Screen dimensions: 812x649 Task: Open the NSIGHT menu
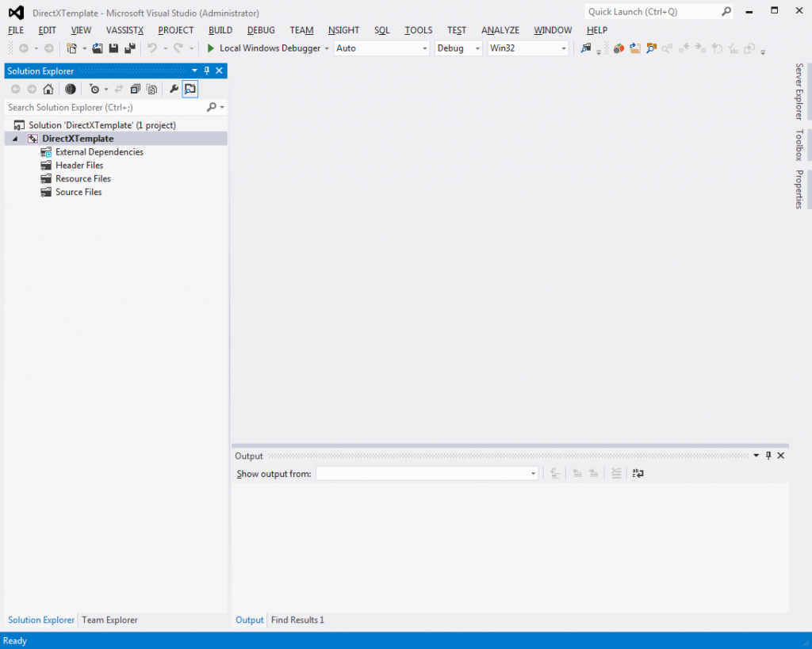click(x=343, y=30)
